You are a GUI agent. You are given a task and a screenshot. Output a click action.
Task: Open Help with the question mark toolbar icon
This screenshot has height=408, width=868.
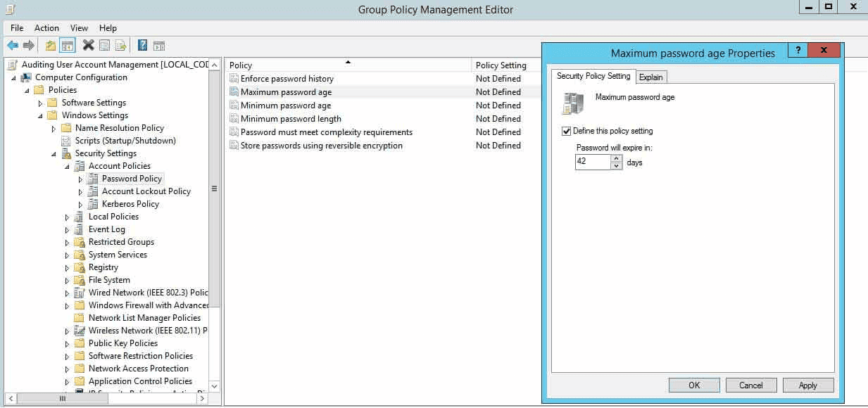coord(142,46)
